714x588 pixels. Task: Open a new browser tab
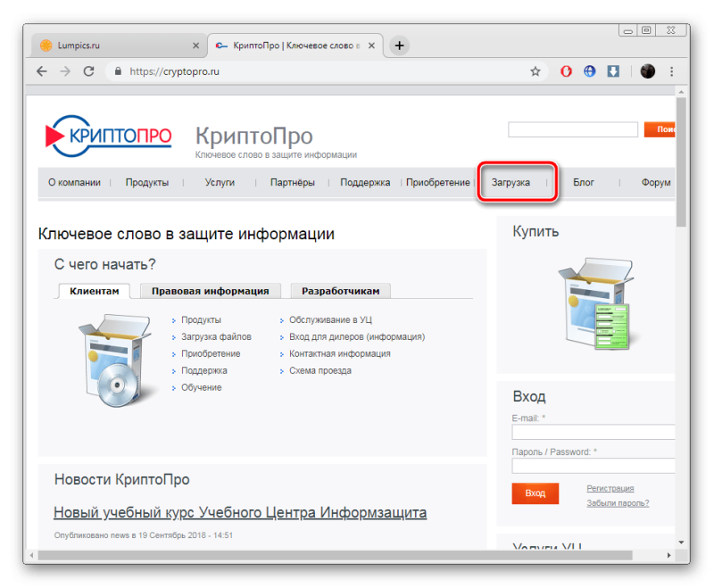point(399,46)
